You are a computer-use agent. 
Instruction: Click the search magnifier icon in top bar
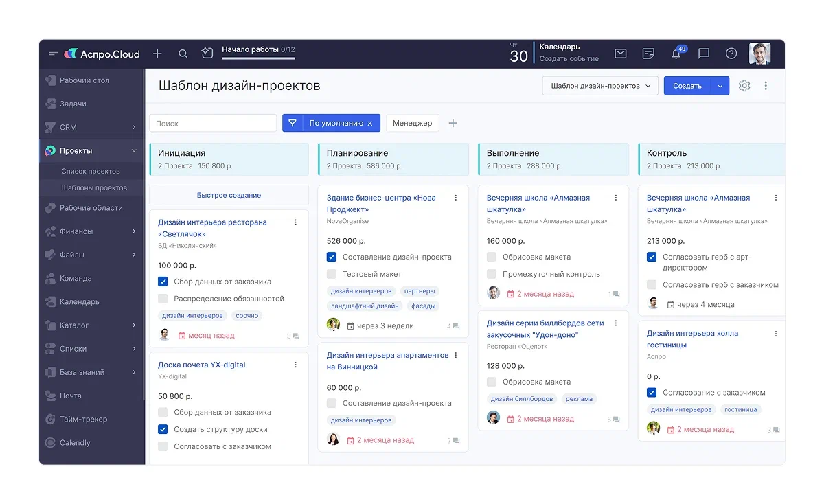[183, 54]
